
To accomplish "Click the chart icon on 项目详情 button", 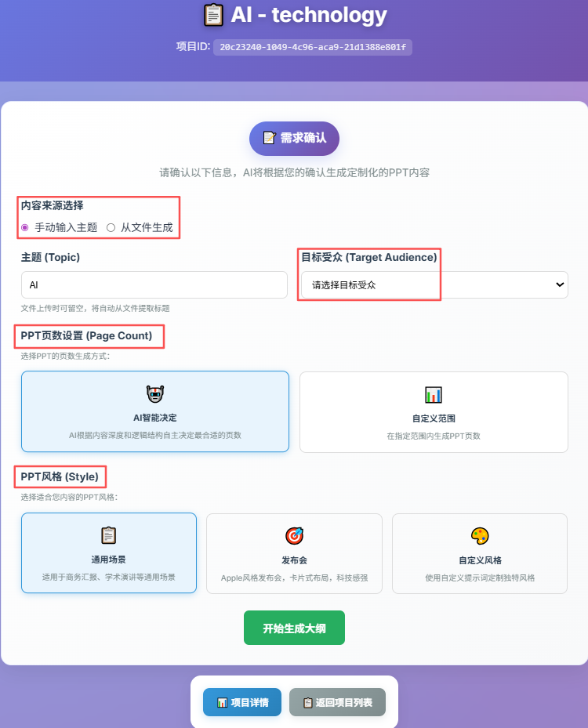I will click(x=223, y=702).
